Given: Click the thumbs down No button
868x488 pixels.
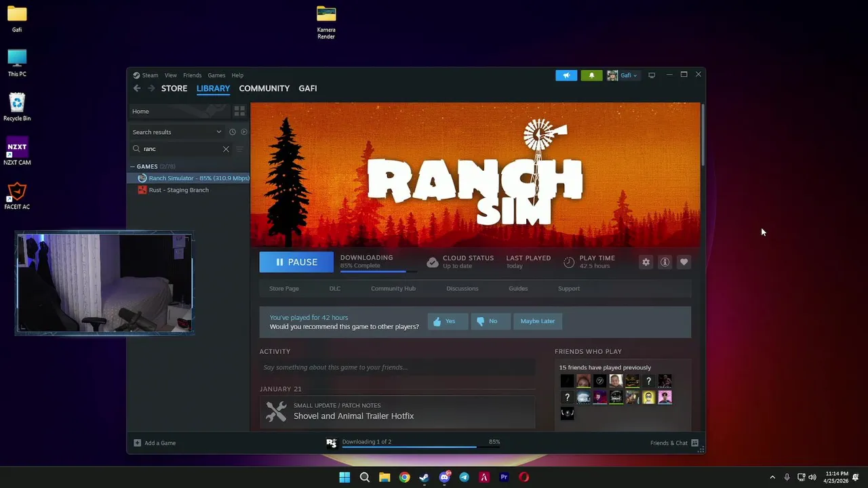Looking at the screenshot, I should (x=490, y=321).
